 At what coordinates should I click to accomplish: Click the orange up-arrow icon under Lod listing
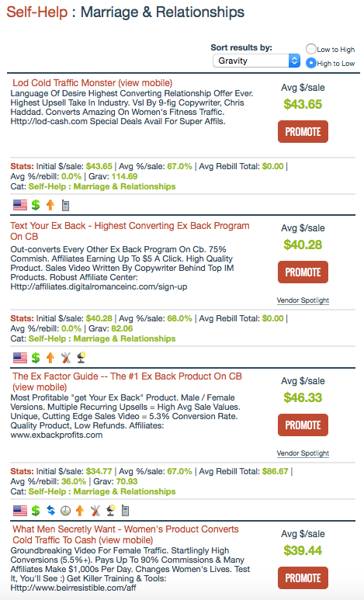pos(50,206)
